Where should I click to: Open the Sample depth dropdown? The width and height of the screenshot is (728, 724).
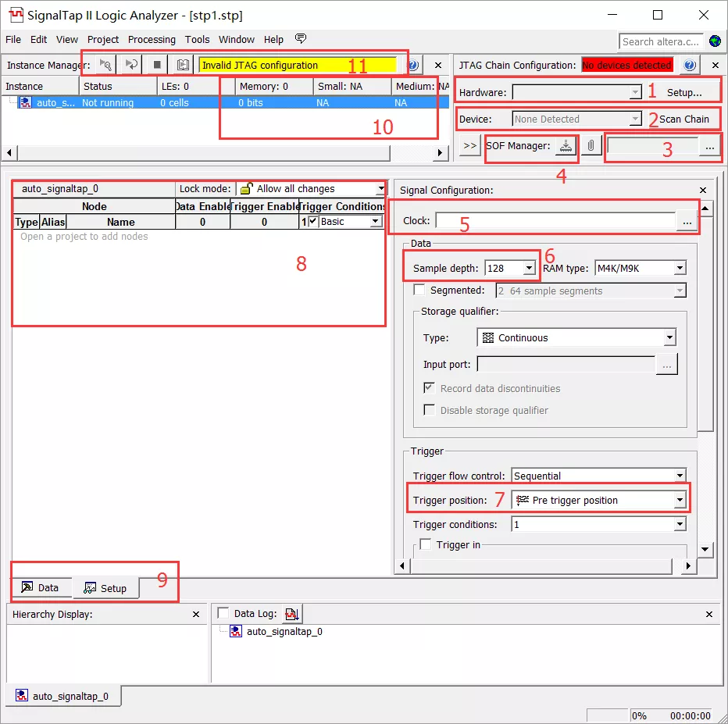(x=529, y=268)
